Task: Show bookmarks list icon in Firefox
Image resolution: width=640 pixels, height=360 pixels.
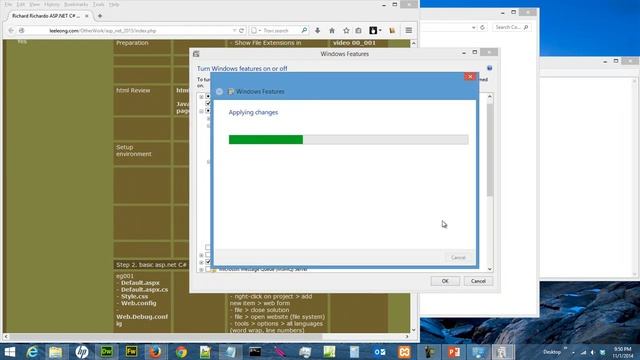Action: pos(358,31)
